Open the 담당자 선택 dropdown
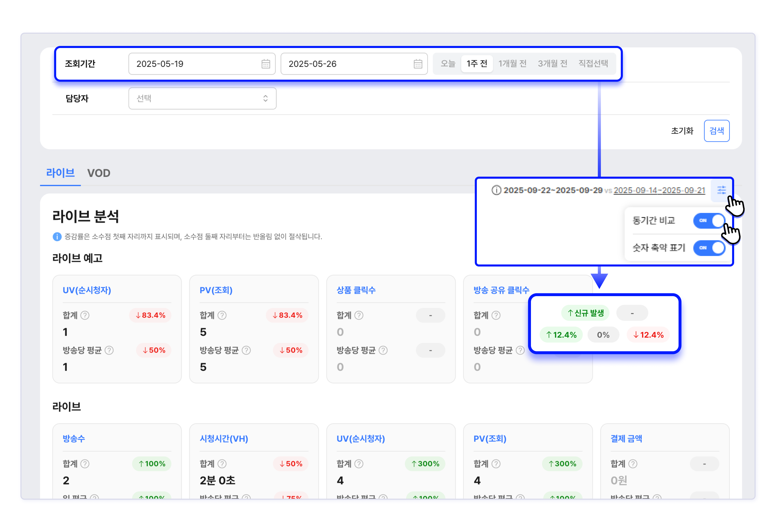The image size is (776, 532). coord(202,99)
